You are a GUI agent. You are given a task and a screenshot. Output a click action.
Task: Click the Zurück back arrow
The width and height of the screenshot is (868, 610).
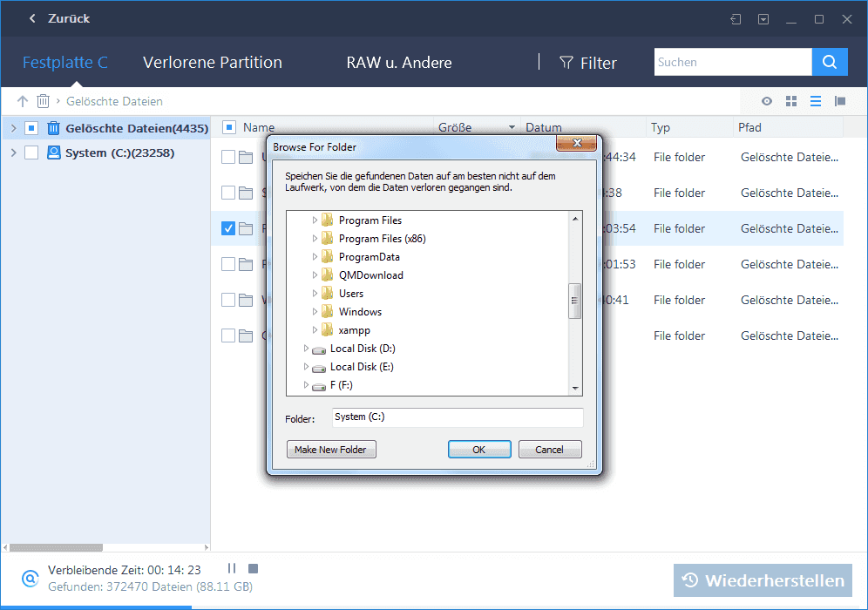[32, 18]
